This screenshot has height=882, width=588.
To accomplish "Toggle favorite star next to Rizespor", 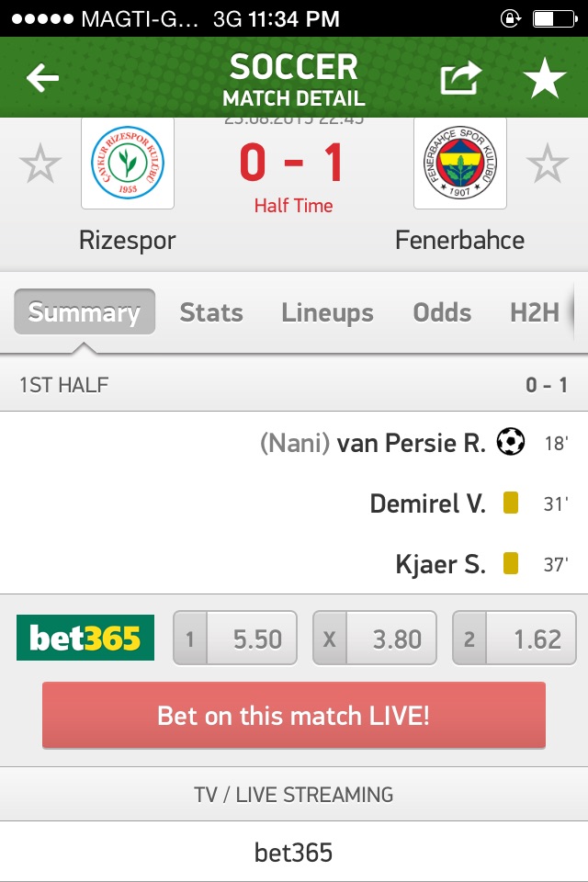I will (40, 165).
